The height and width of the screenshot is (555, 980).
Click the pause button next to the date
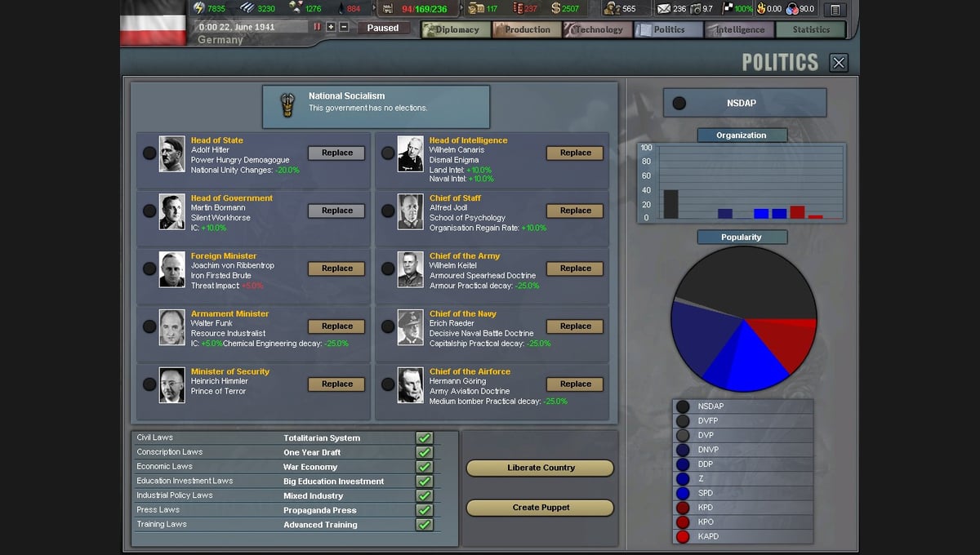coord(318,27)
